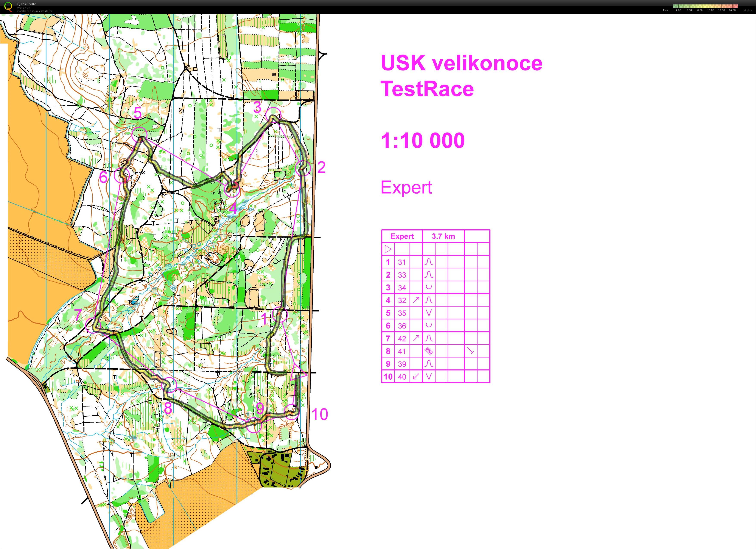Screen dimensions: 756x549
Task: Click the northeast arrow symbol in row 7
Action: tap(416, 338)
